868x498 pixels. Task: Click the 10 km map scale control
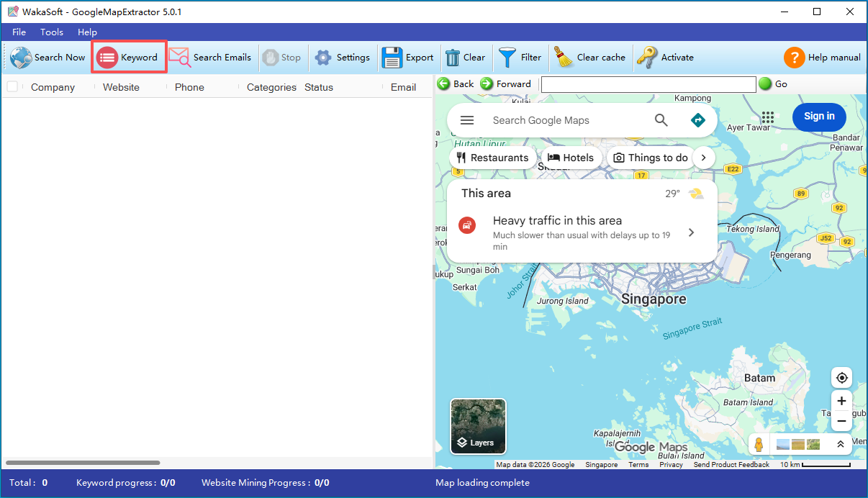815,465
